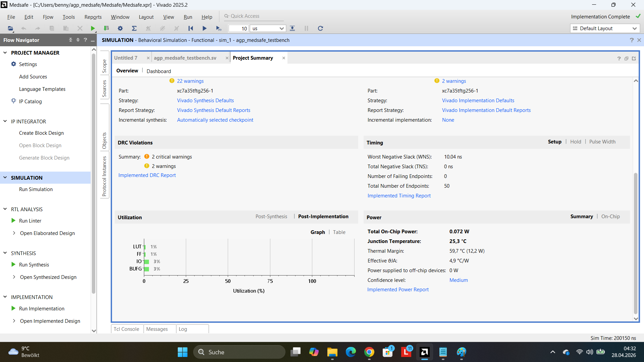Switch Utilization view to Post-Synthesis

pyautogui.click(x=271, y=217)
